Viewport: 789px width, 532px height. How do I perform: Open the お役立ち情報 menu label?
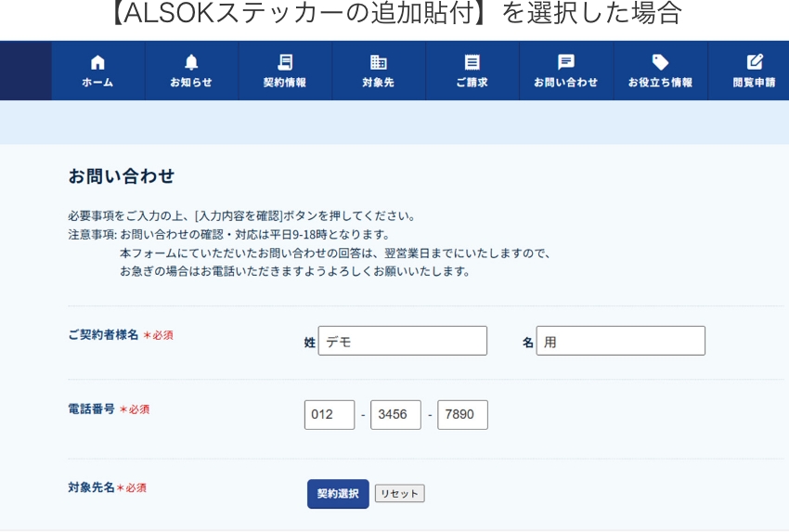(660, 83)
